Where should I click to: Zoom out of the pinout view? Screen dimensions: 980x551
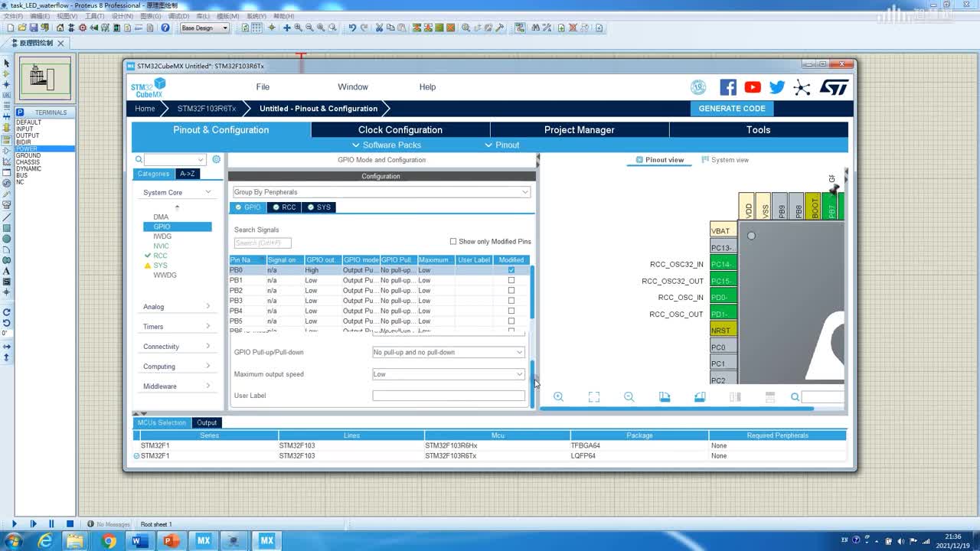pyautogui.click(x=629, y=396)
